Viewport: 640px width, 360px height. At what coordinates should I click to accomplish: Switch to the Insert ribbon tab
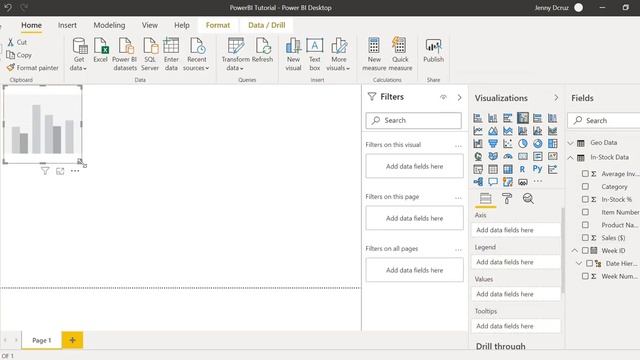point(67,25)
